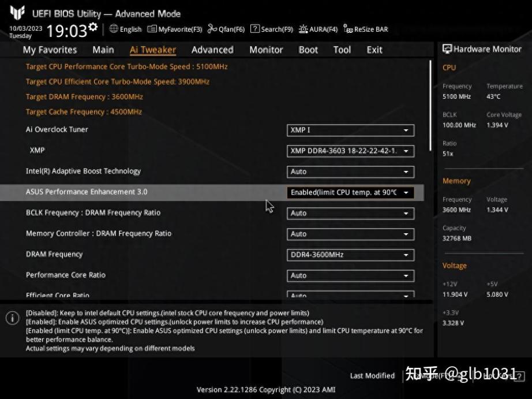Click the +12V reading 11.904 V
The width and height of the screenshot is (532, 399).
click(455, 294)
